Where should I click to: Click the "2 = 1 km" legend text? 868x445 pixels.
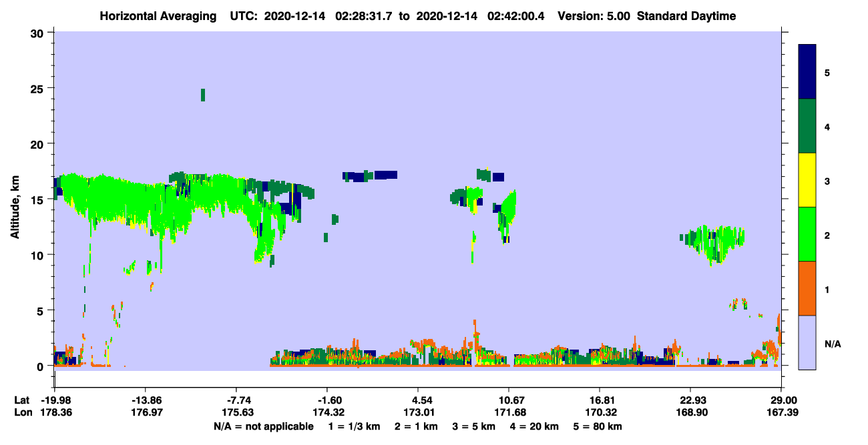coord(416,426)
